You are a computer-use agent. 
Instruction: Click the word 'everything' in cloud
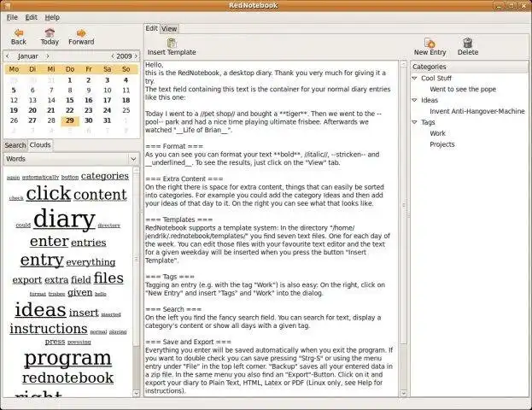91,262
